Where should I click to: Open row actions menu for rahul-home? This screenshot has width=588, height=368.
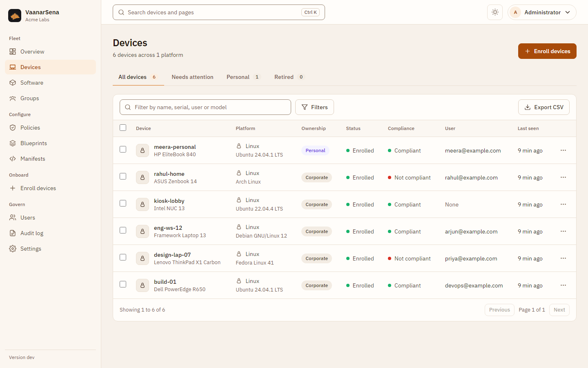[x=563, y=177]
